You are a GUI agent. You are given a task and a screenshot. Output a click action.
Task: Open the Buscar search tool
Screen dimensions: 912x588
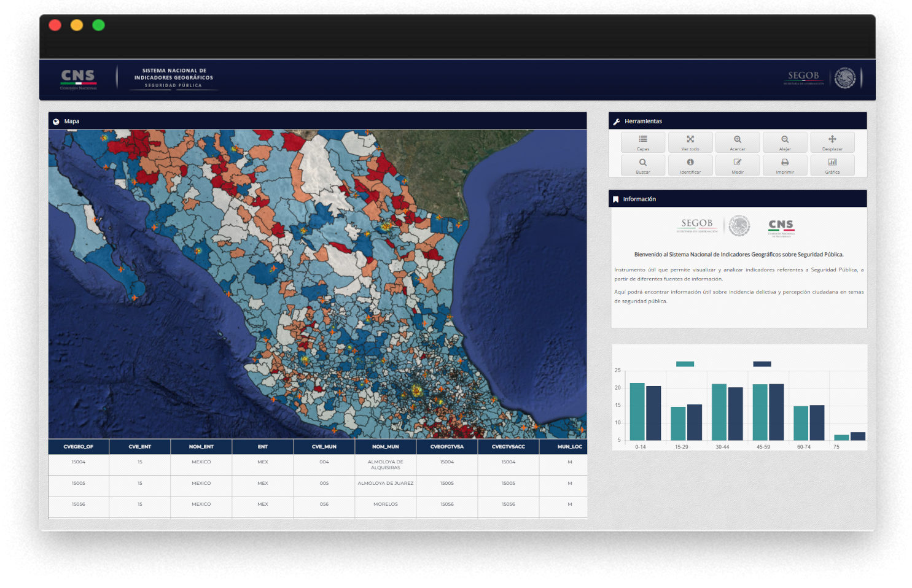click(x=642, y=166)
